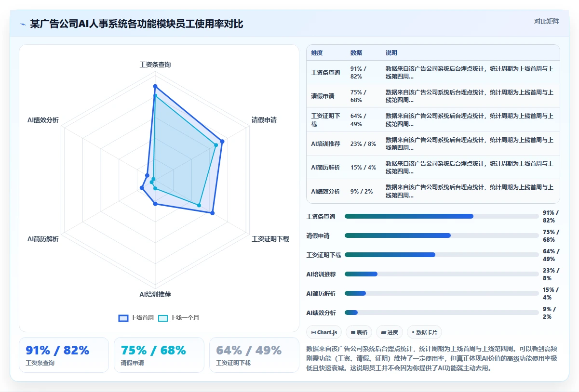The image size is (579, 392).
Task: Click the AI绩效分析 radar axis label
Action: click(x=43, y=120)
